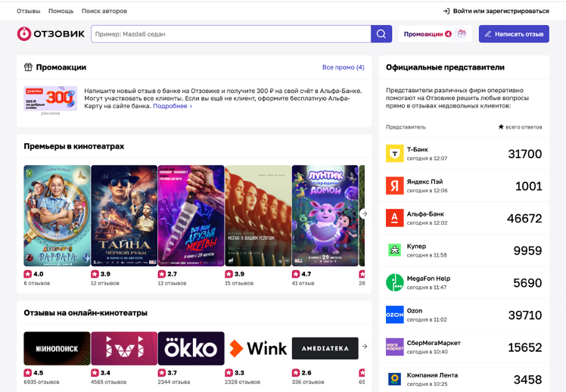Image resolution: width=566 pixels, height=392 pixels.
Task: Click the Отзывы на онлайн-кинотеатры heading
Action: pyautogui.click(x=86, y=313)
